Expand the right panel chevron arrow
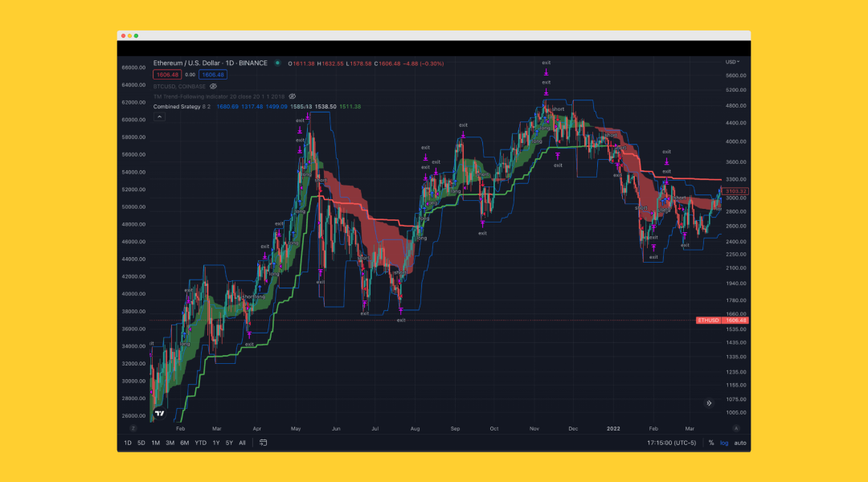Viewport: 868px width, 482px height. coord(708,402)
